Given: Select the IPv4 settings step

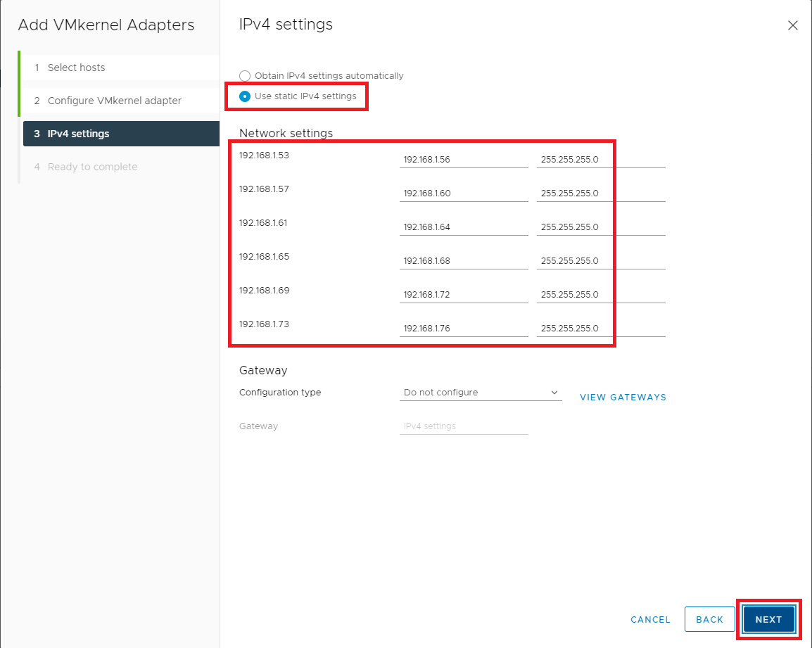Looking at the screenshot, I should coord(78,134).
